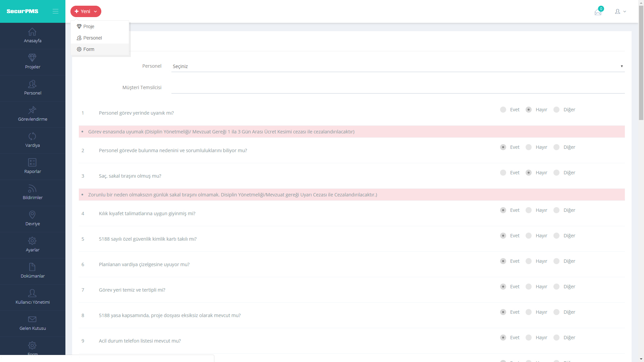Open Görevlendirme pin icon

point(32,110)
